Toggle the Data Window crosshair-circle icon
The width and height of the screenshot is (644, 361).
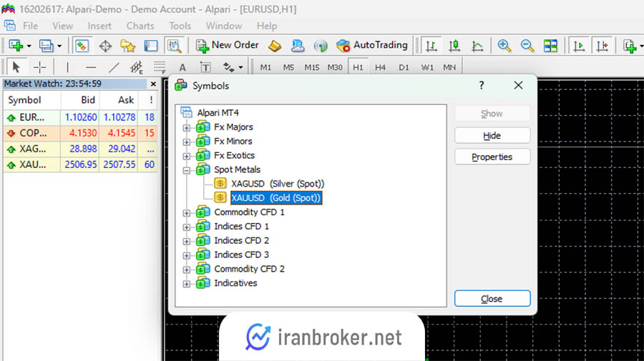point(105,46)
